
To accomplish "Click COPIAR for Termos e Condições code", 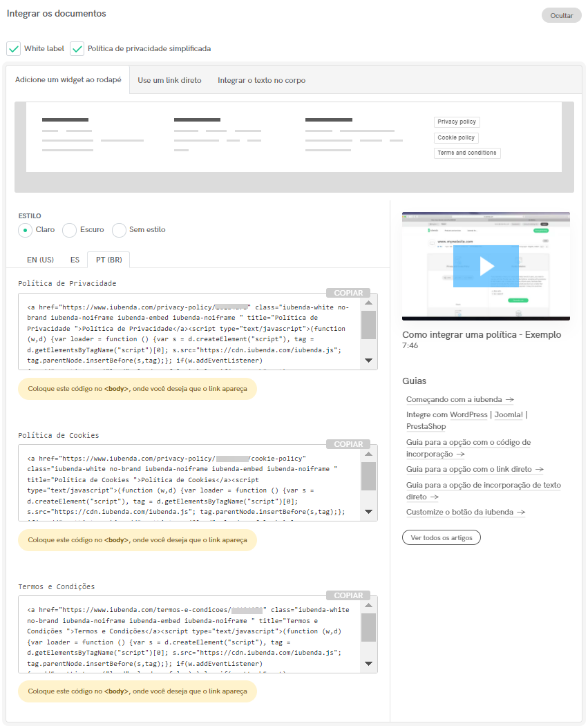I will click(348, 595).
